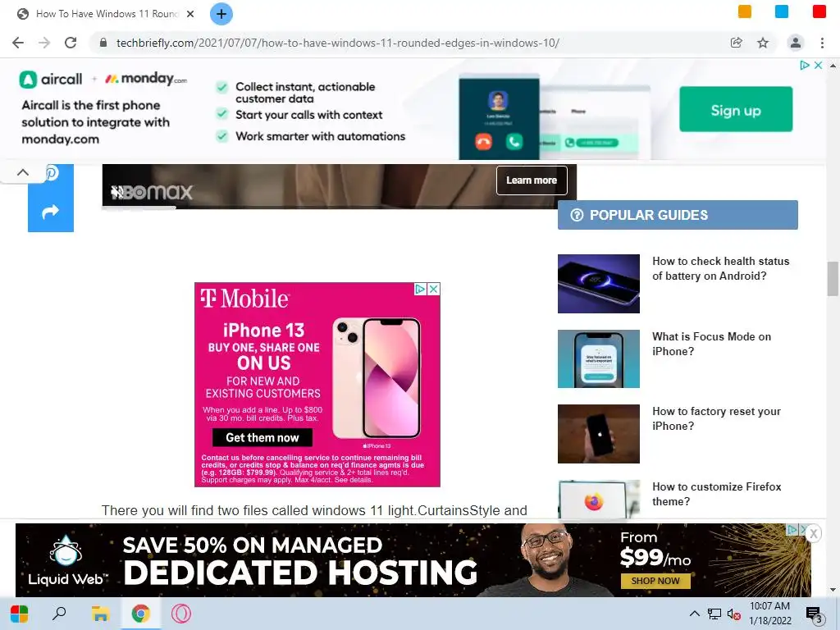Bookmark this page with star icon
Viewport: 840px width, 630px height.
coord(763,43)
